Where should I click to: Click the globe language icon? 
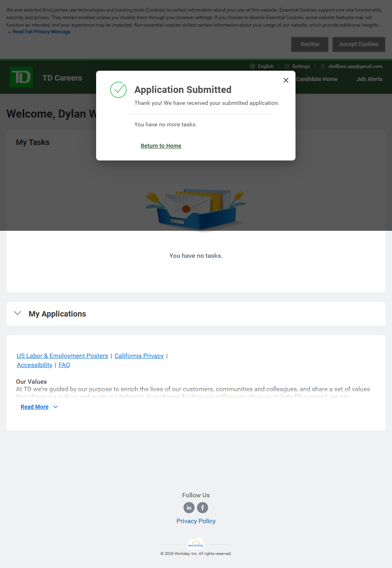coord(253,66)
